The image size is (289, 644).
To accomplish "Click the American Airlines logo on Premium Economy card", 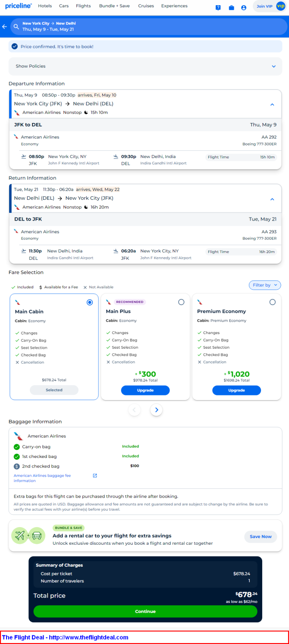I will click(200, 302).
